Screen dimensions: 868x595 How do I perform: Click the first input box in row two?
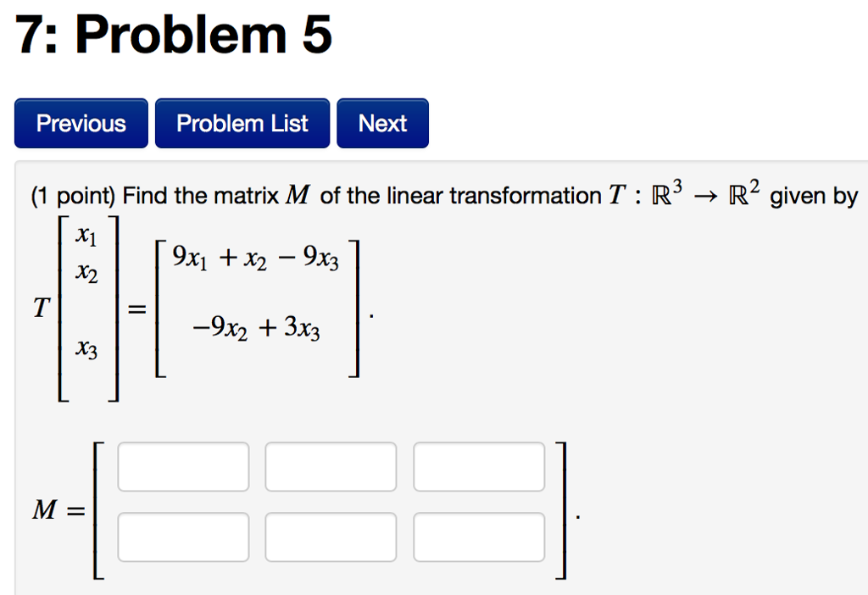tap(183, 536)
